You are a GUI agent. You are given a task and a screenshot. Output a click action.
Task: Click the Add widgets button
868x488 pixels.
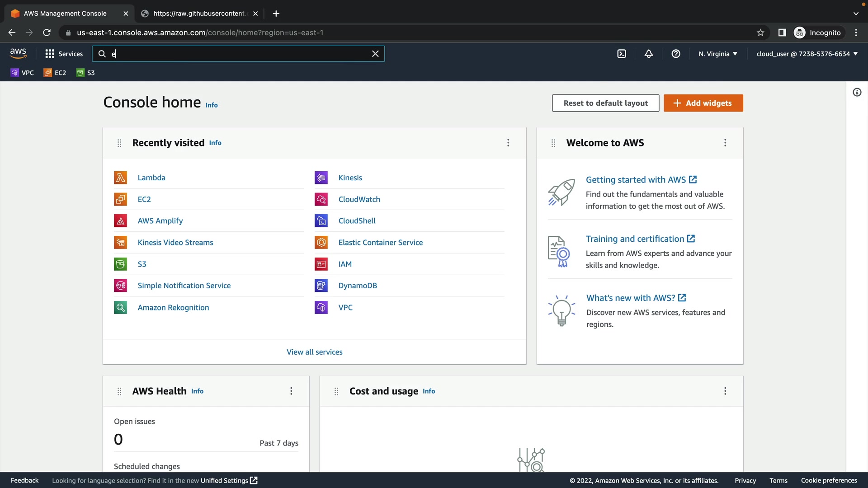point(703,103)
